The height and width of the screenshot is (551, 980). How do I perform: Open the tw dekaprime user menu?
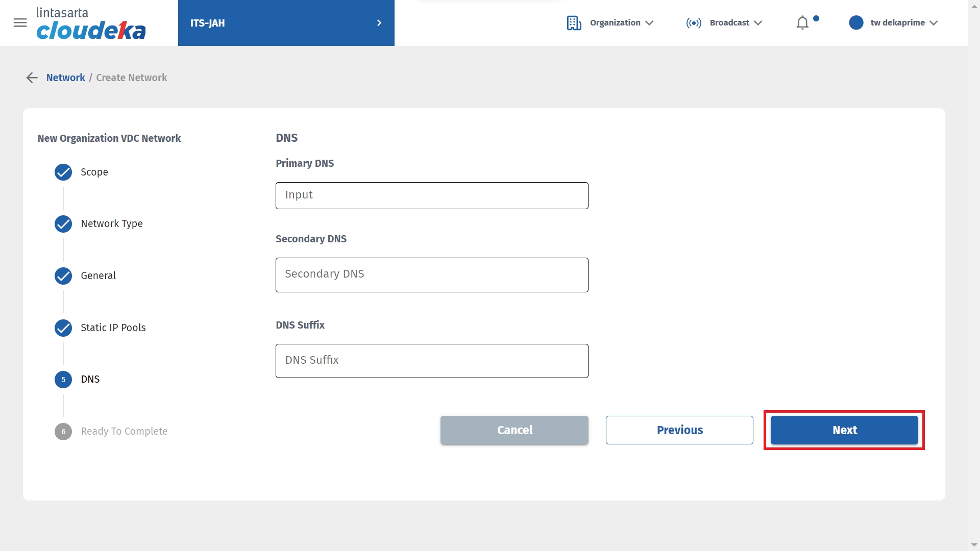(x=903, y=23)
